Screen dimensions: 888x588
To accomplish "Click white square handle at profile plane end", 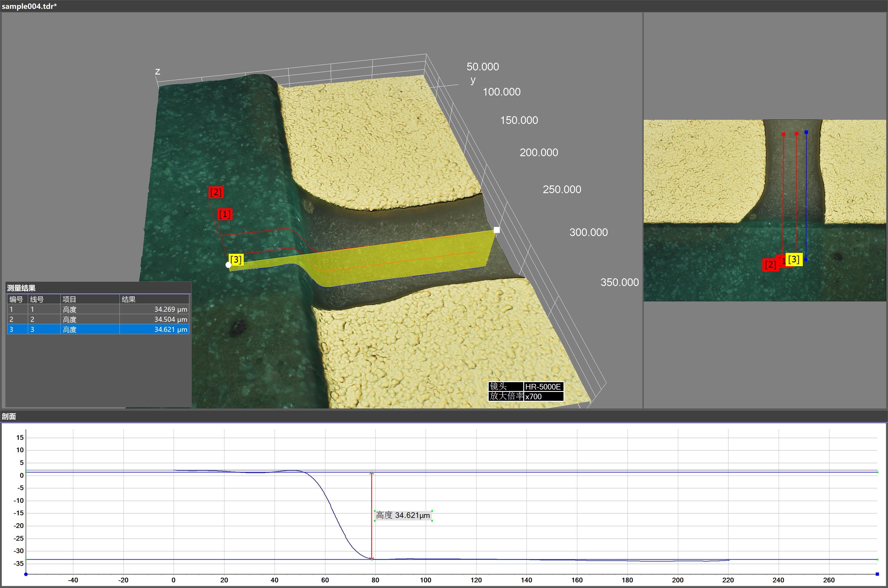I will (496, 230).
